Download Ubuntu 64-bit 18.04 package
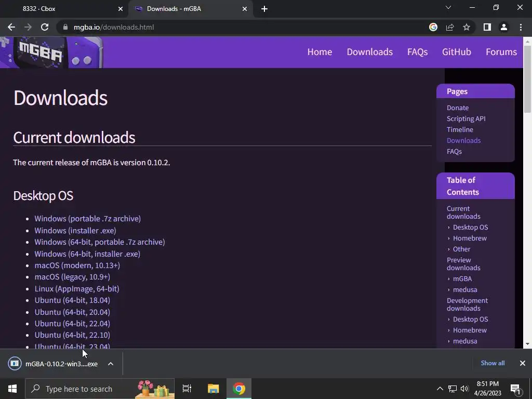This screenshot has width=532, height=399. click(72, 300)
